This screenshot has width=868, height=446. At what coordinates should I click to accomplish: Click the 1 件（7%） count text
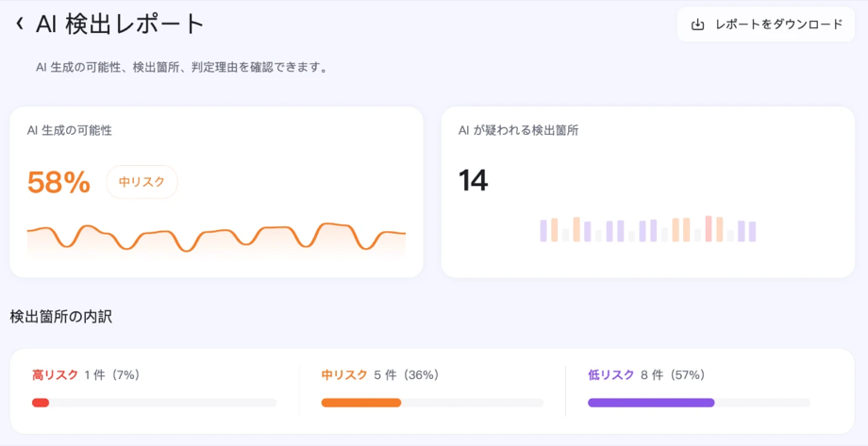(112, 374)
